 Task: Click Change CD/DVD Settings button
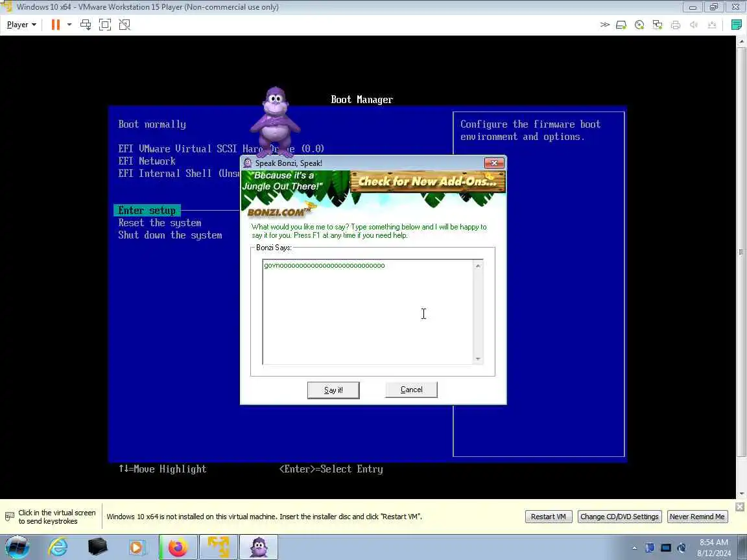pyautogui.click(x=619, y=517)
